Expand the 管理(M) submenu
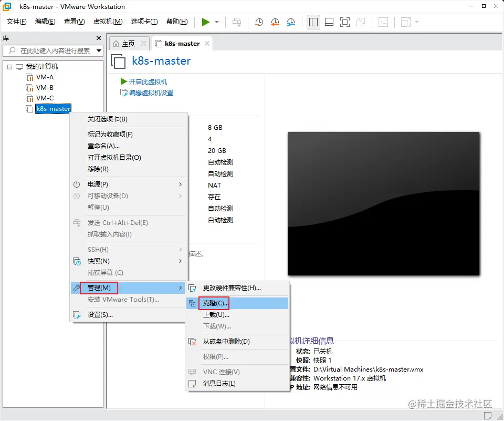This screenshot has height=421, width=504. click(x=129, y=288)
